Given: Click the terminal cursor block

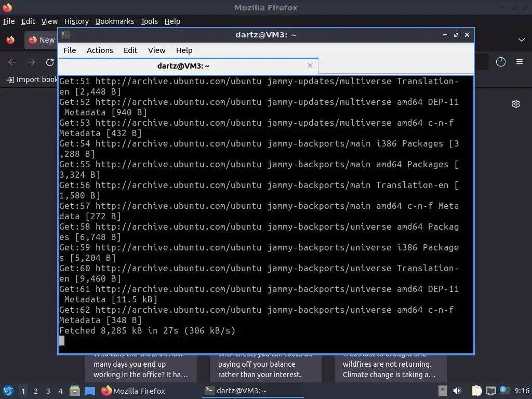Looking at the screenshot, I should coord(62,341).
